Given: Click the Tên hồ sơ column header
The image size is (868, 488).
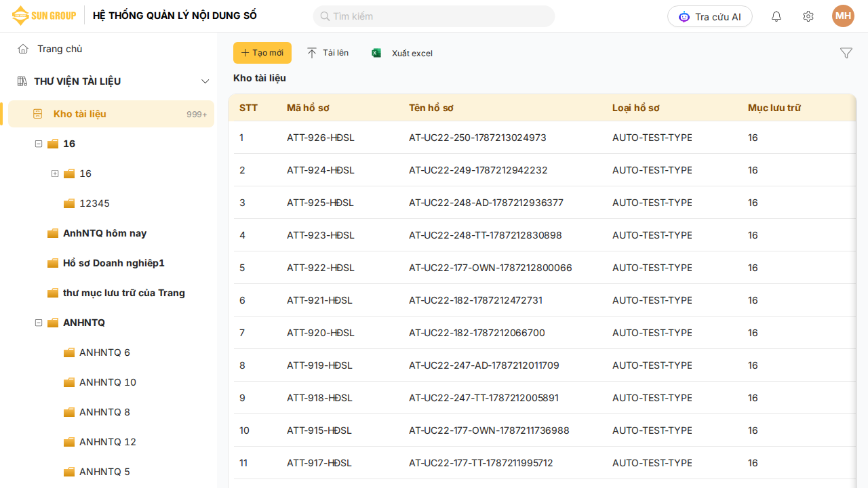Looking at the screenshot, I should [431, 108].
